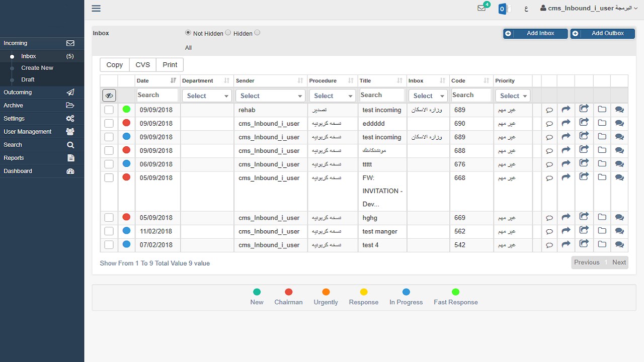Image resolution: width=644 pixels, height=362 pixels.
Task: Click the 'In Progress' blue legend dot
Action: coord(406,292)
